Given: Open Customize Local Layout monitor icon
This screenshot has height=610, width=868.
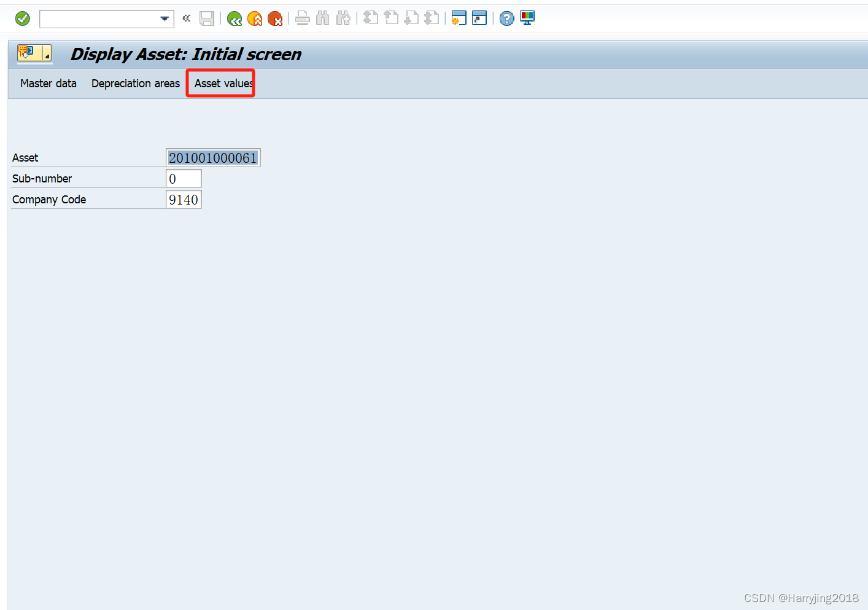Looking at the screenshot, I should 527,18.
